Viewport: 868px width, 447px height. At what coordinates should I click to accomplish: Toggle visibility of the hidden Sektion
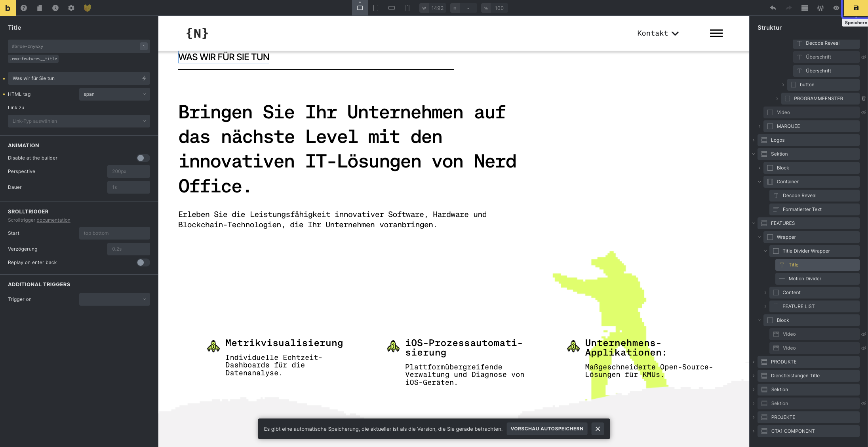click(x=864, y=403)
